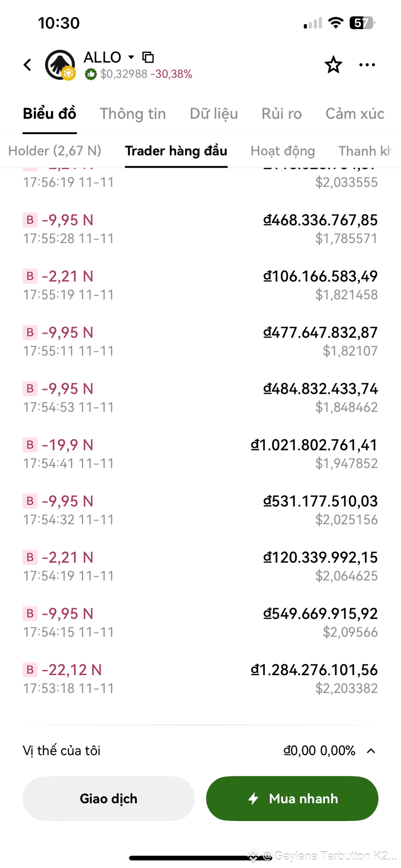
Task: Tap the B badge on -19,9 N trade
Action: pos(30,445)
